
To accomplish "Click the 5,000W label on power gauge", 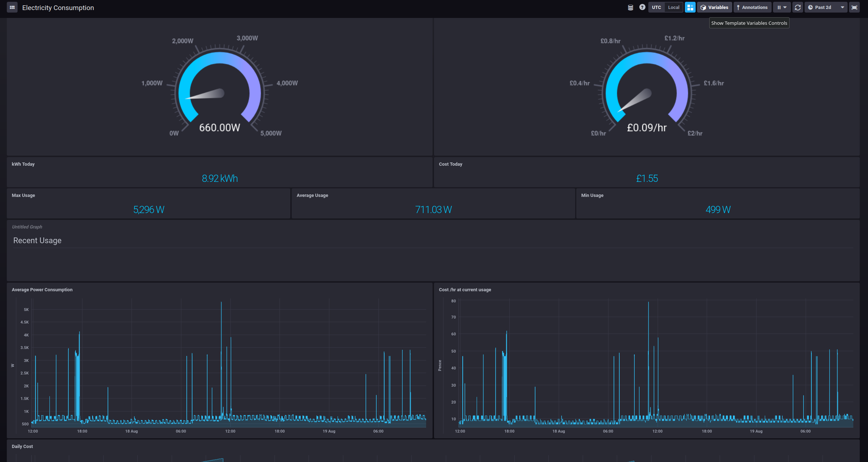I will [271, 133].
